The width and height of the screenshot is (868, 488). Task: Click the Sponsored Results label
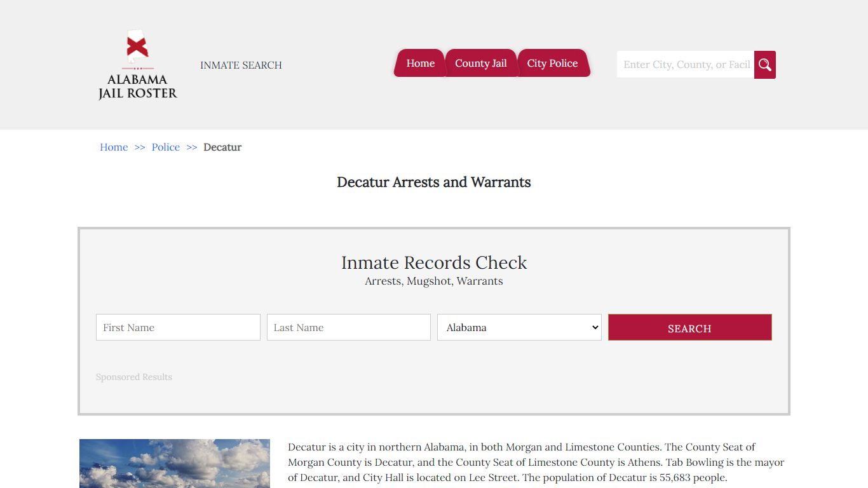click(134, 377)
